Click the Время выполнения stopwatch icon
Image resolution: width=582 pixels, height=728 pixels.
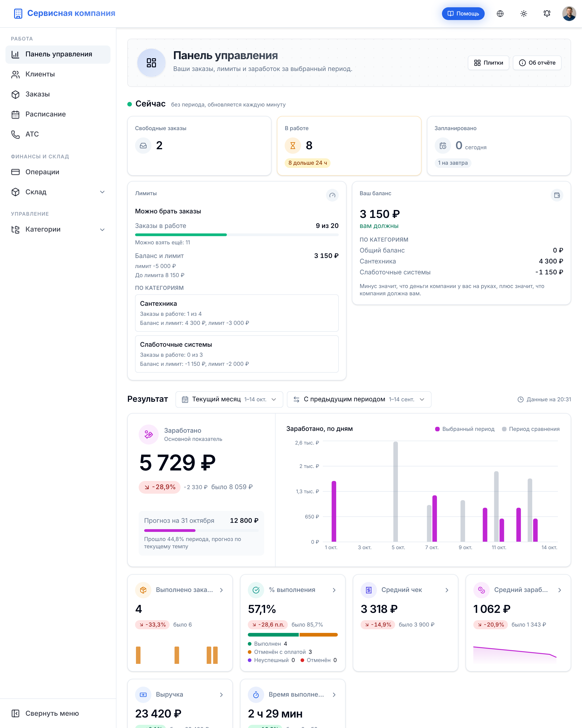256,695
